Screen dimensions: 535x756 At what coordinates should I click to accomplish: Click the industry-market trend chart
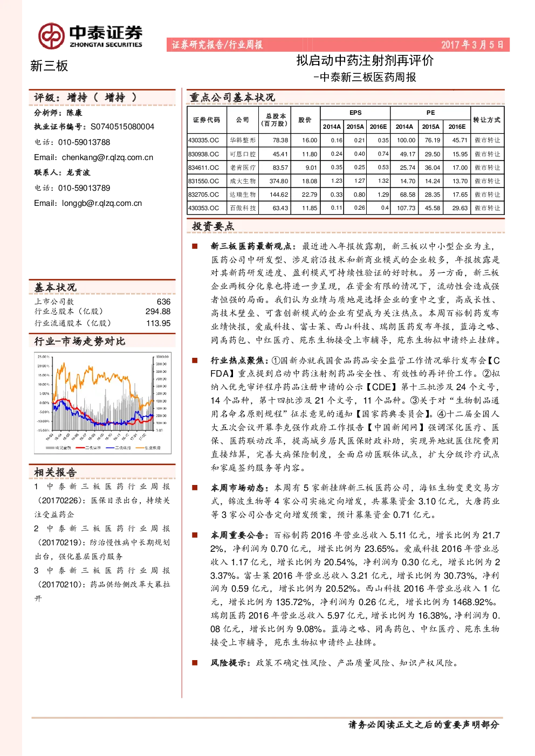[102, 403]
